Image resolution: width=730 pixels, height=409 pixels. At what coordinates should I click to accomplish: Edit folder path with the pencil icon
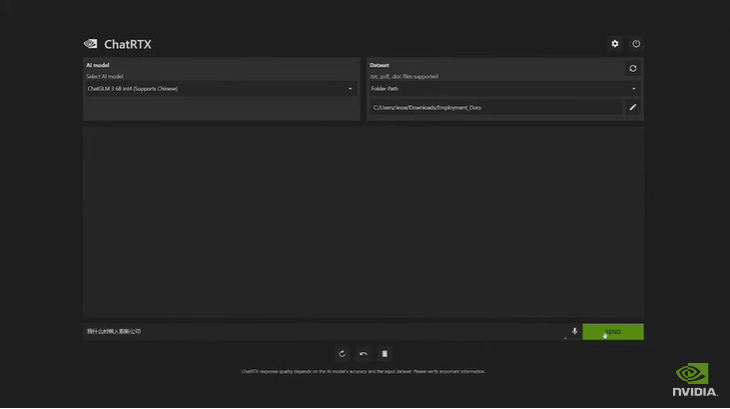[x=633, y=107]
